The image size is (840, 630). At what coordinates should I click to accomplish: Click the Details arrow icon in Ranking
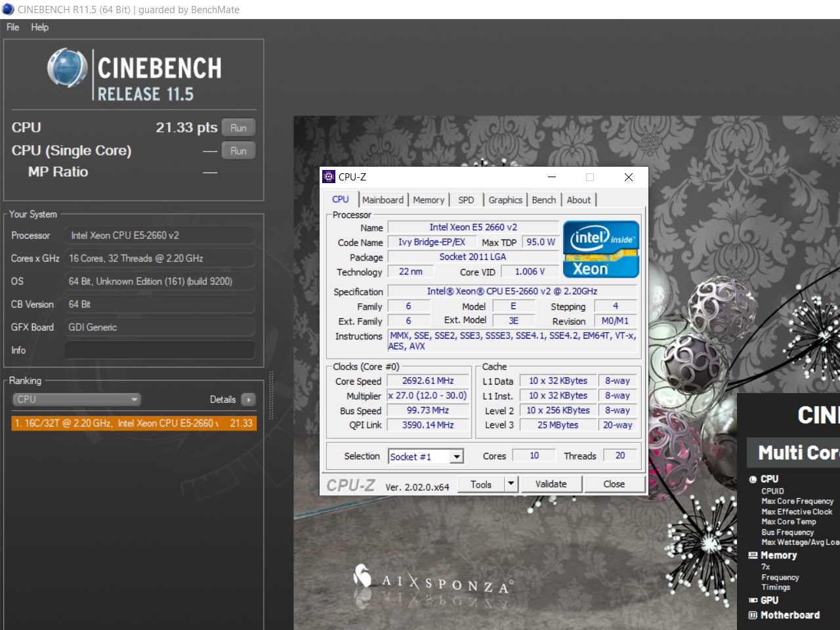pyautogui.click(x=248, y=399)
